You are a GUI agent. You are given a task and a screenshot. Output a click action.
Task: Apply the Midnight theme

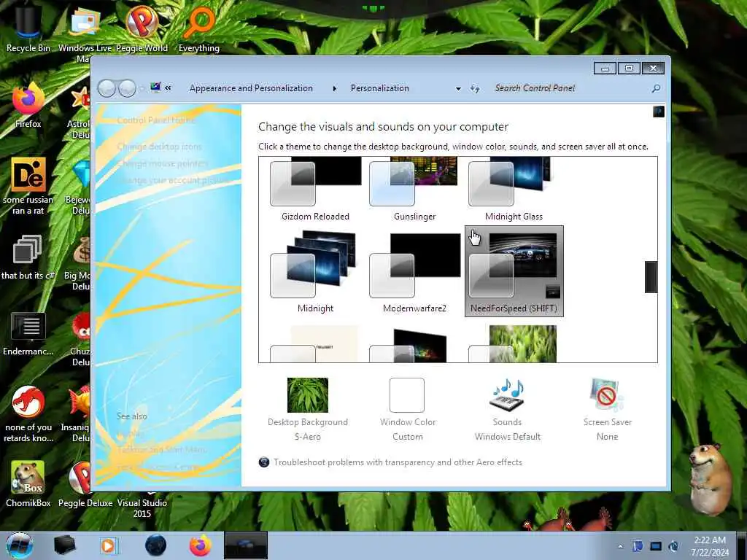pos(315,271)
